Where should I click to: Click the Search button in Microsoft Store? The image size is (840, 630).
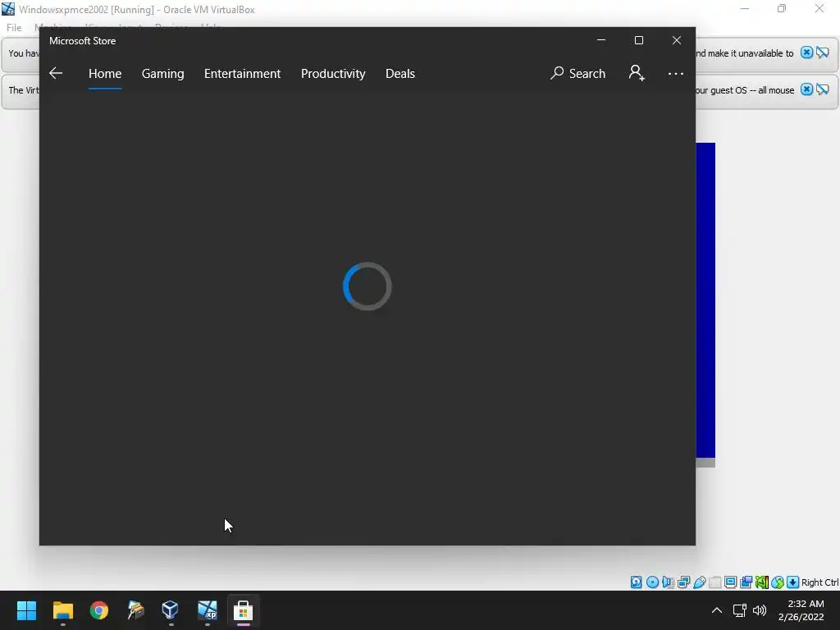click(x=577, y=73)
